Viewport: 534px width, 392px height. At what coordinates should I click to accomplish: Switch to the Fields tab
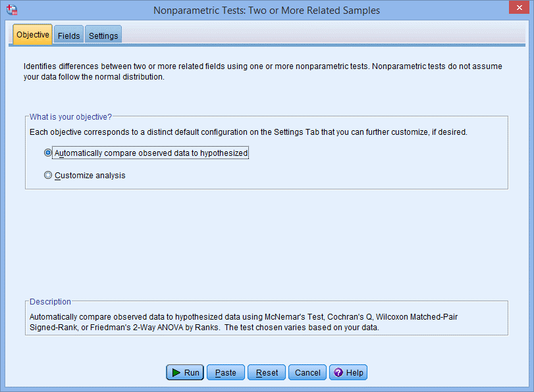[x=68, y=36]
